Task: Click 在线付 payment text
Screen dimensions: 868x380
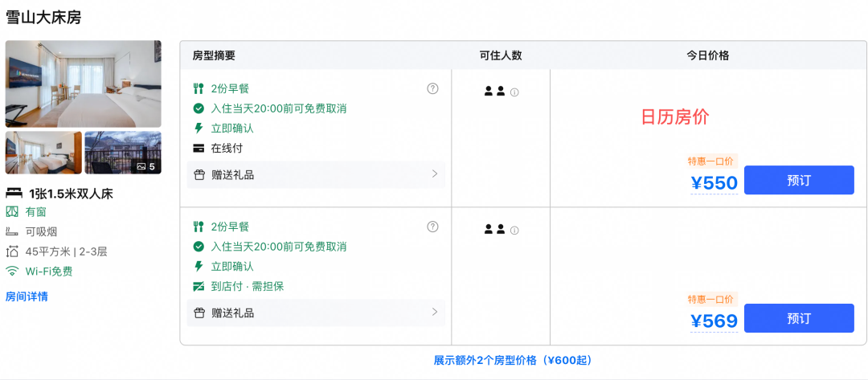Action: coord(227,149)
